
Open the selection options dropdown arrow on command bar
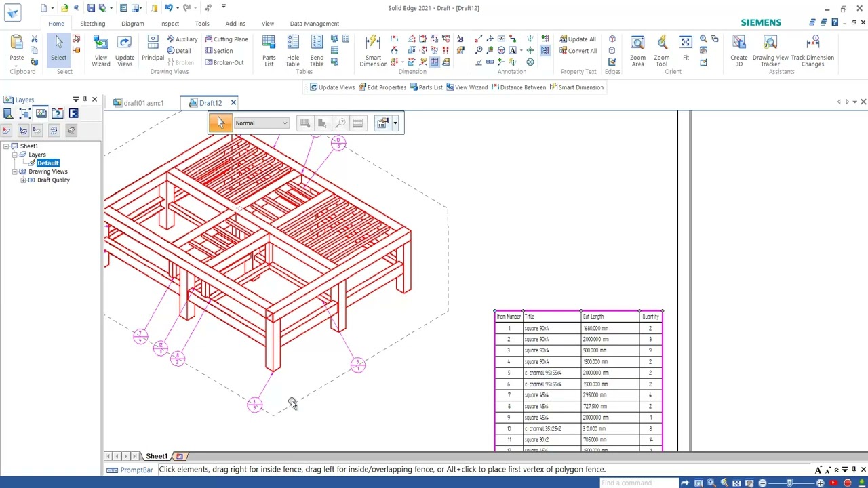coord(395,123)
